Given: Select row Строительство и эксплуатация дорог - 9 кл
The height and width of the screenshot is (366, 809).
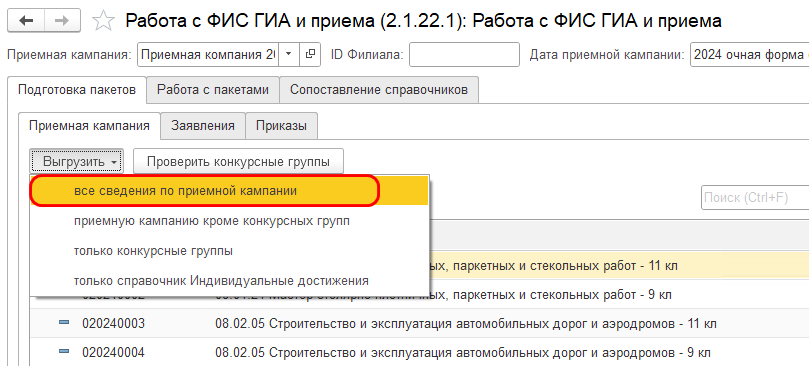Looking at the screenshot, I should pyautogui.click(x=419, y=353).
